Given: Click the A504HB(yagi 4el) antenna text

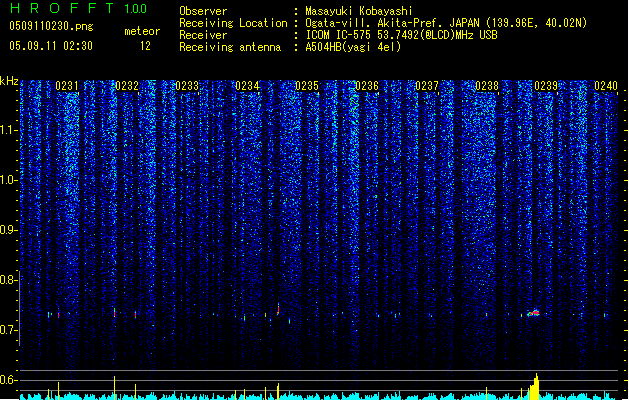Looking at the screenshot, I should point(353,47).
